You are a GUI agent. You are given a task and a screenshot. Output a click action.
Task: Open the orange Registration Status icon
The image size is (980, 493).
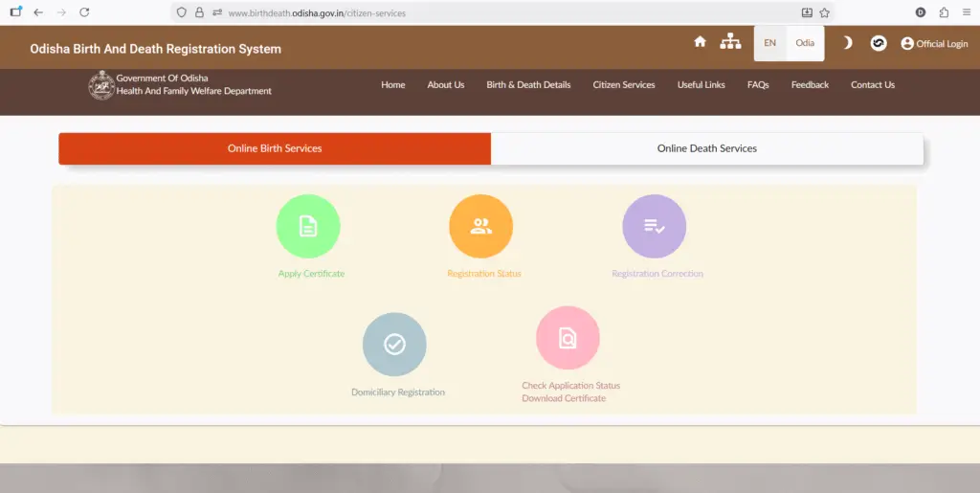[x=480, y=227]
